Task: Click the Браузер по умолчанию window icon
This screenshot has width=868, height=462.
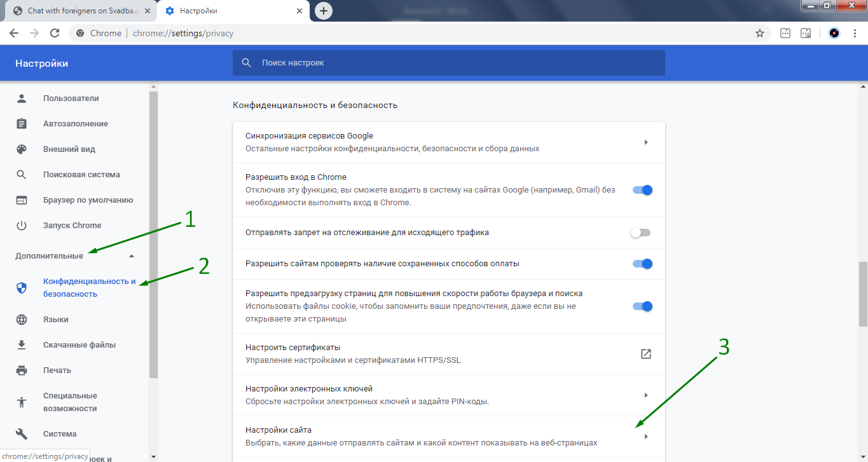Action: (x=22, y=200)
